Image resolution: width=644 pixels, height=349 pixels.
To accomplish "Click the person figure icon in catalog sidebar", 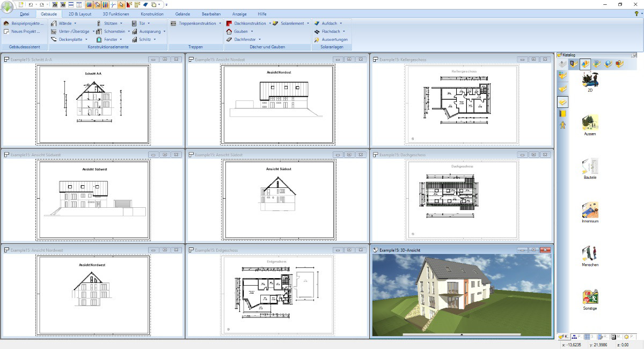I will 562,125.
